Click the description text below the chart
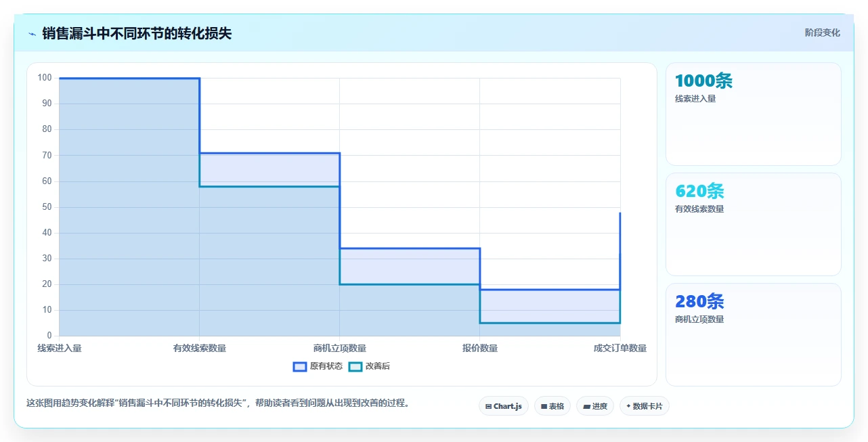868x442 pixels. click(x=217, y=403)
